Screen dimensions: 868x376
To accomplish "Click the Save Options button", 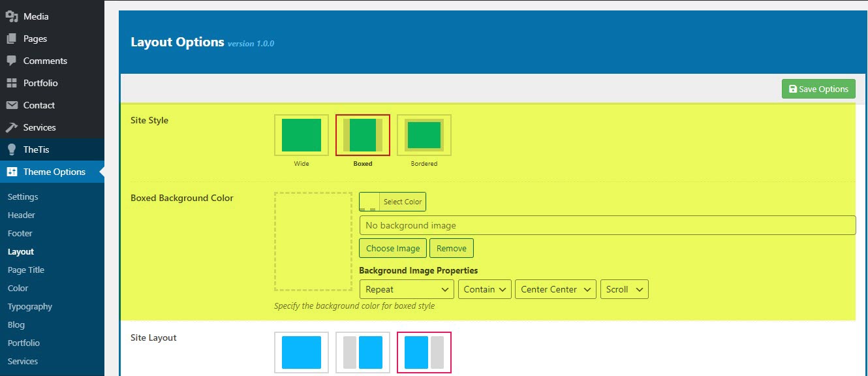I will pyautogui.click(x=818, y=89).
